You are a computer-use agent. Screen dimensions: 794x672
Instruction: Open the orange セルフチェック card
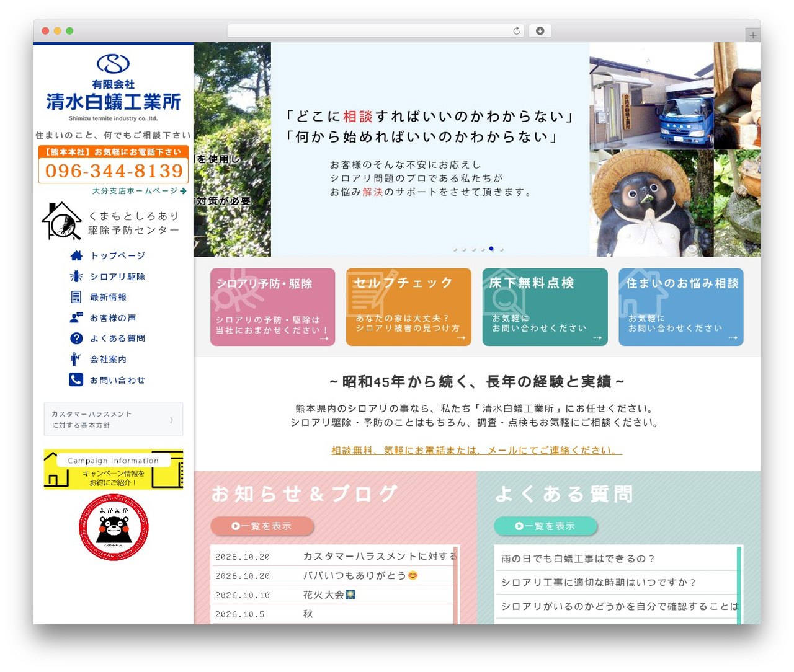(x=409, y=307)
